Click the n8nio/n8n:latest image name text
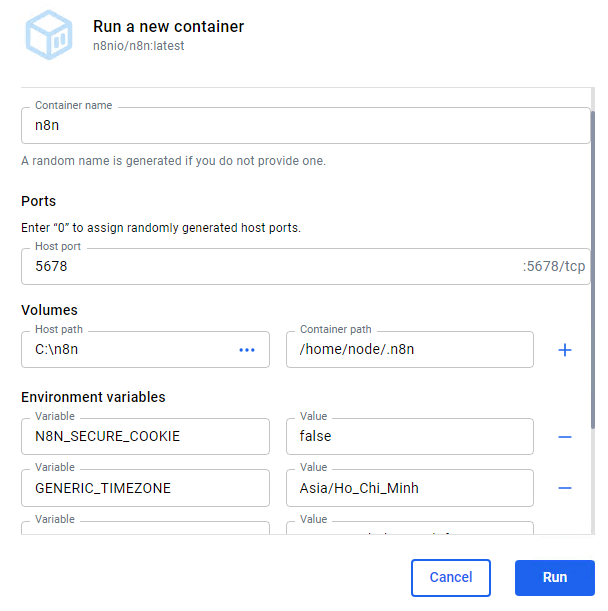This screenshot has height=611, width=608. (x=138, y=46)
